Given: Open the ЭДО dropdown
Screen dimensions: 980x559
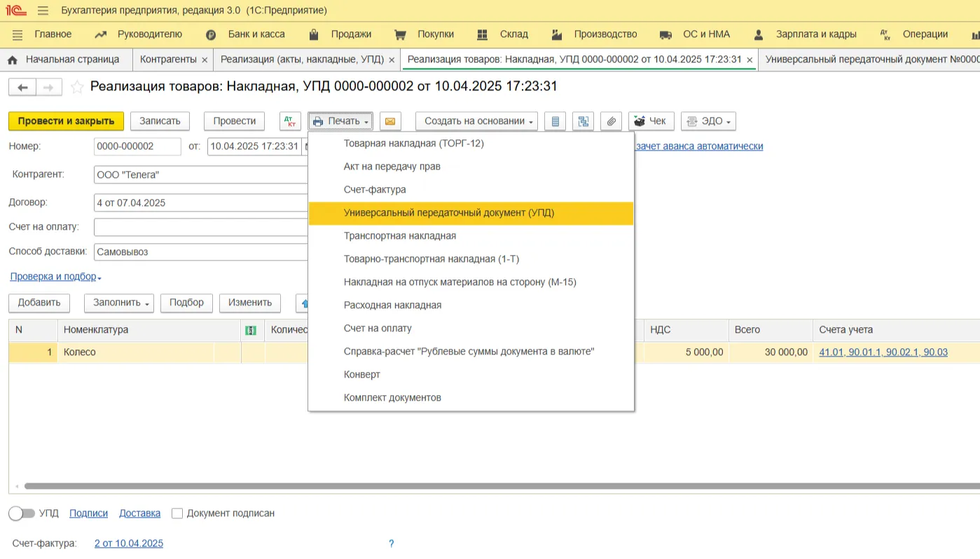Looking at the screenshot, I should tap(708, 121).
